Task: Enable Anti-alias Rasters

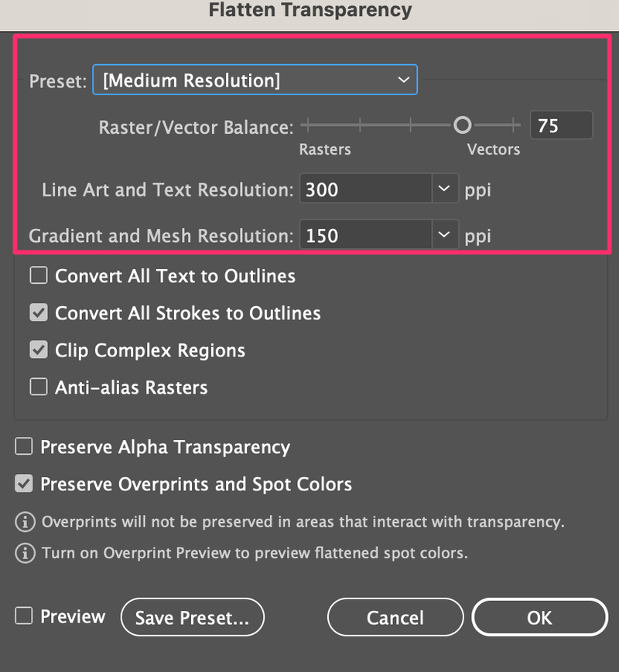Action: (x=38, y=387)
